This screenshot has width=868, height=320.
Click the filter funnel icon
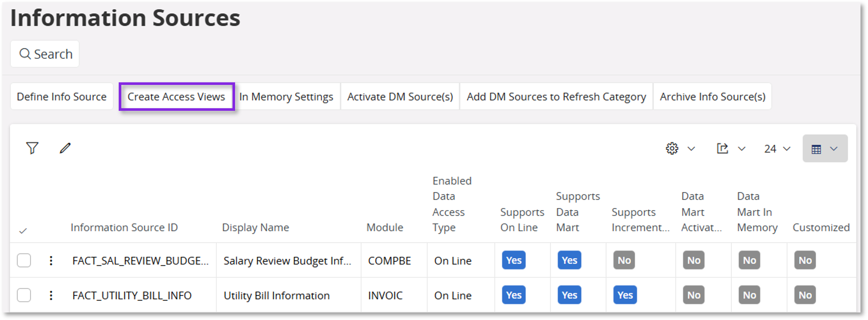pyautogui.click(x=32, y=148)
